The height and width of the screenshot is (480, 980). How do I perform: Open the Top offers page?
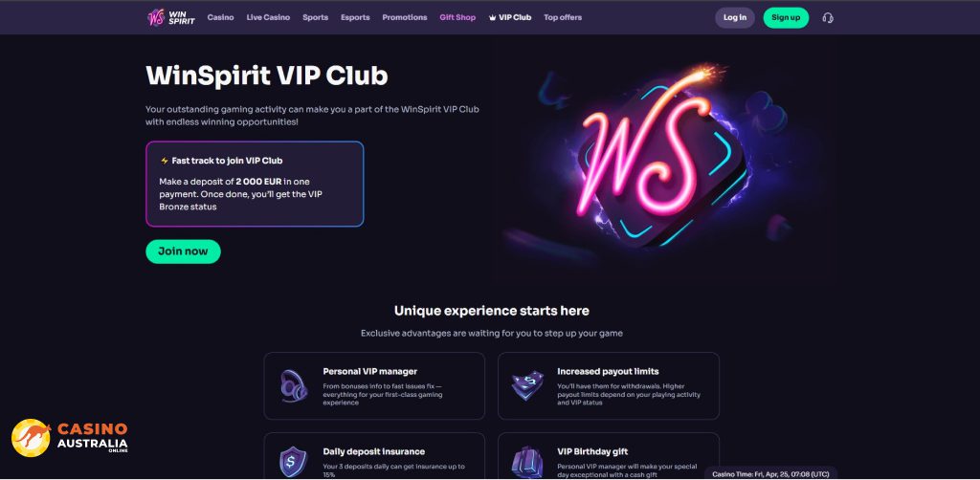(563, 17)
